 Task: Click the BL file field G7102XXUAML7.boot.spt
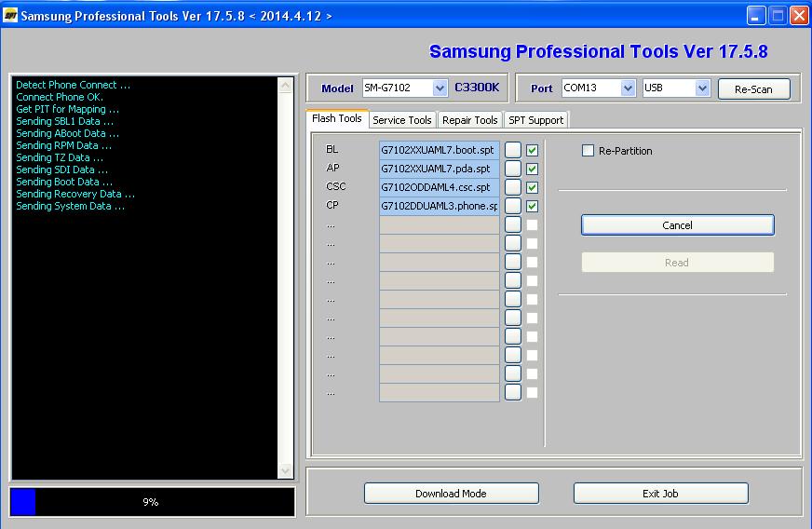[440, 150]
